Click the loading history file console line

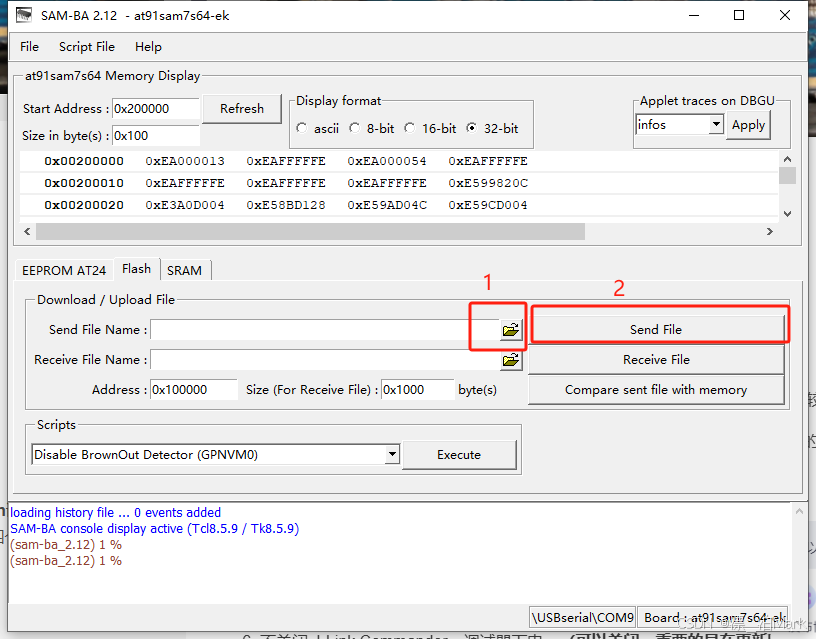coord(116,513)
